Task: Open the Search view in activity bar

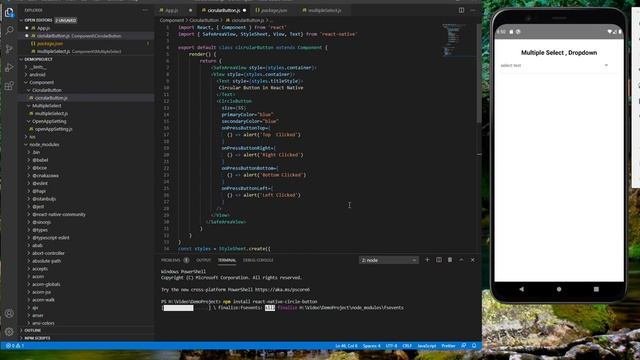Action: pos(9,31)
